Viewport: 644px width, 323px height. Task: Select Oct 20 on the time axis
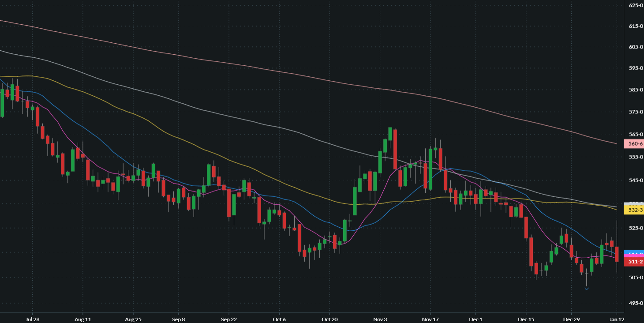click(329, 319)
